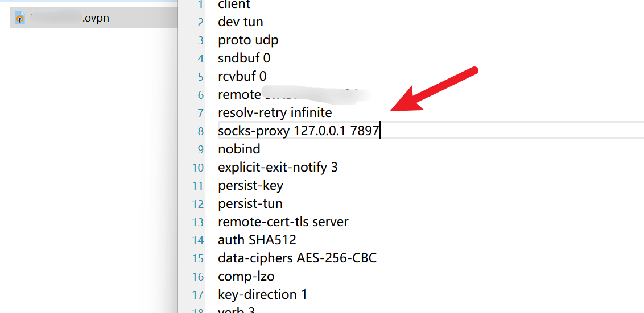
Task: Click the 'nobind' line text
Action: pos(239,149)
